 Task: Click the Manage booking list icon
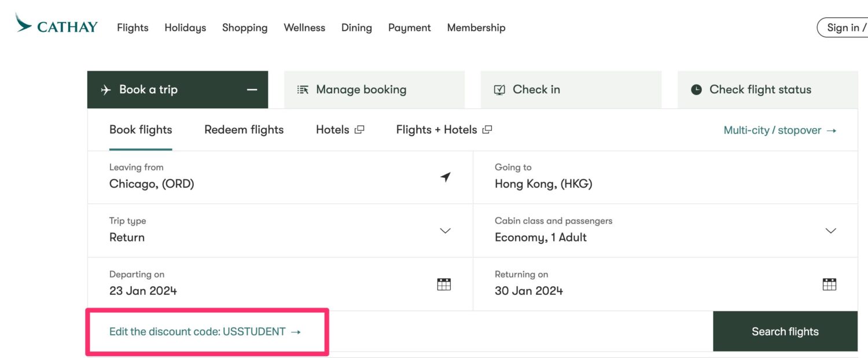(x=302, y=89)
